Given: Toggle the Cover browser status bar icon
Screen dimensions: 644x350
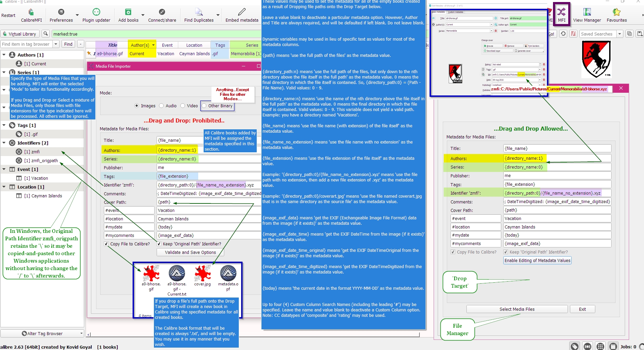Looking at the screenshot, I should coord(588,346).
